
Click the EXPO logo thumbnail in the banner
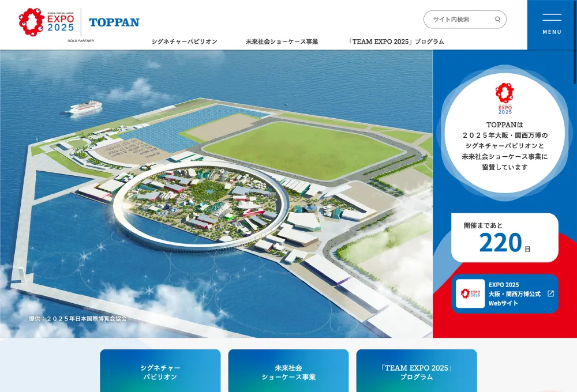(470, 293)
